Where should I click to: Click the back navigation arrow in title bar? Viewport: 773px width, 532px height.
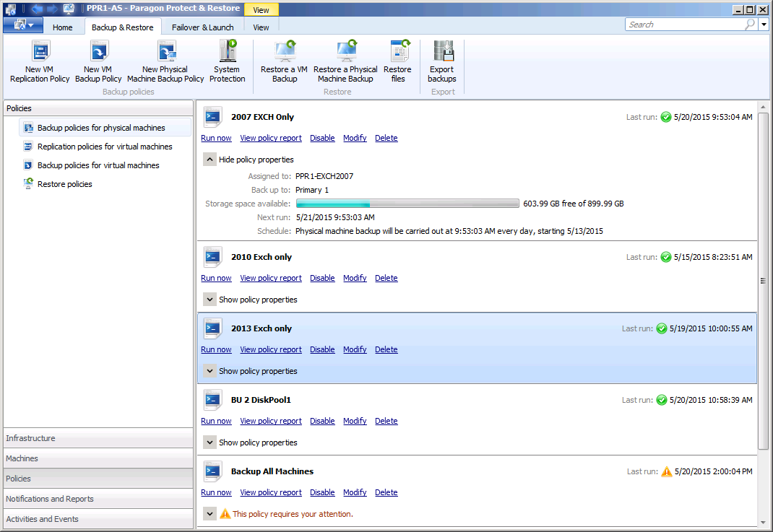pos(36,9)
